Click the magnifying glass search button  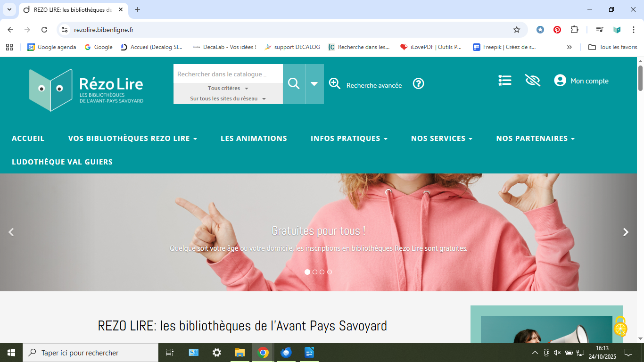294,84
